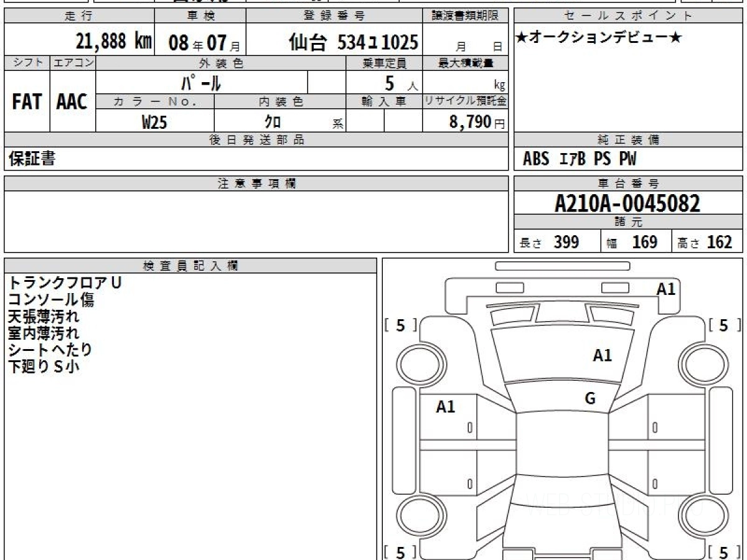Select the シフト header cell

coord(27,63)
